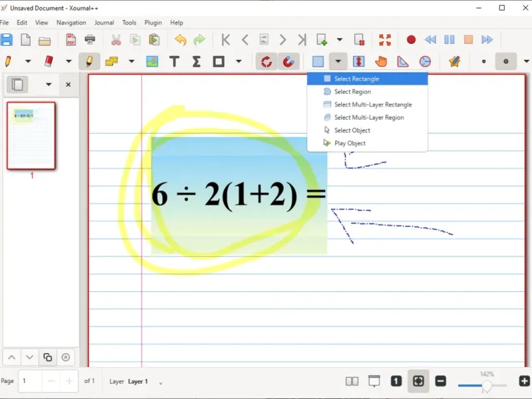The height and width of the screenshot is (399, 532).
Task: Open a file with the folder icon
Action: tap(45, 41)
